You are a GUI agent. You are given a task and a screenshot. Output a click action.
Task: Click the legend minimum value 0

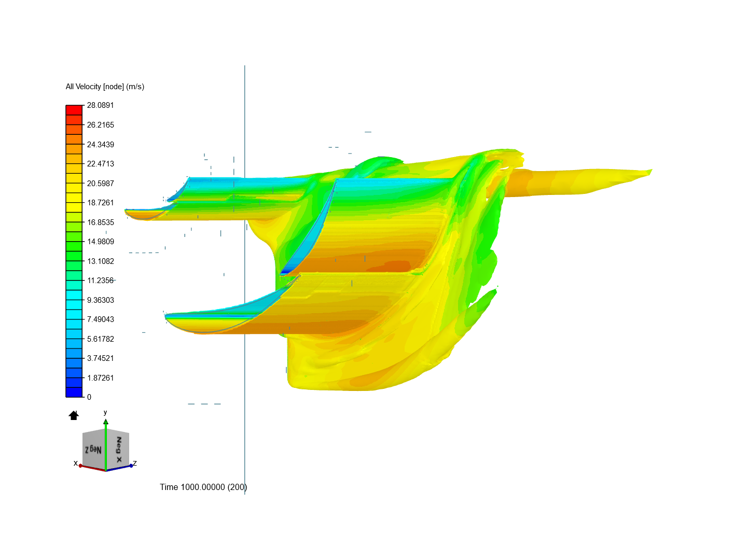click(89, 397)
